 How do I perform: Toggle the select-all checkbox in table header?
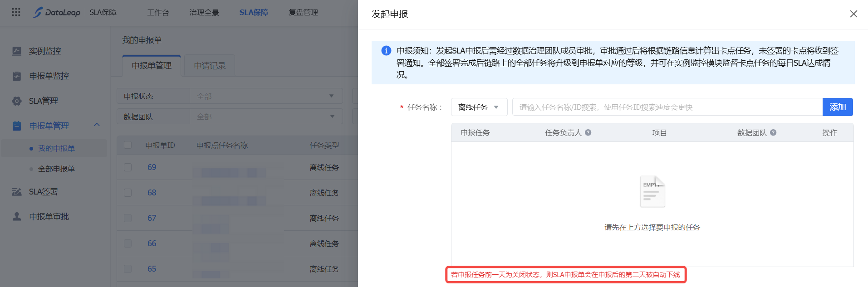(128, 145)
